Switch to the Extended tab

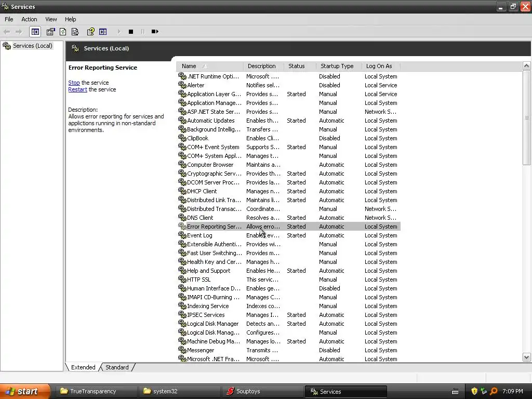pos(83,367)
